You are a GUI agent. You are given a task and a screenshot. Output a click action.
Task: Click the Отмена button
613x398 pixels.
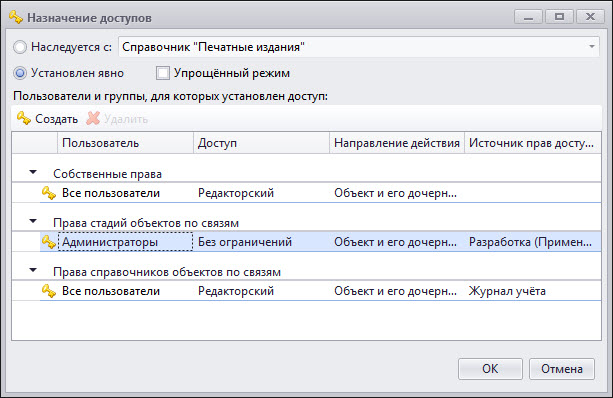point(562,369)
